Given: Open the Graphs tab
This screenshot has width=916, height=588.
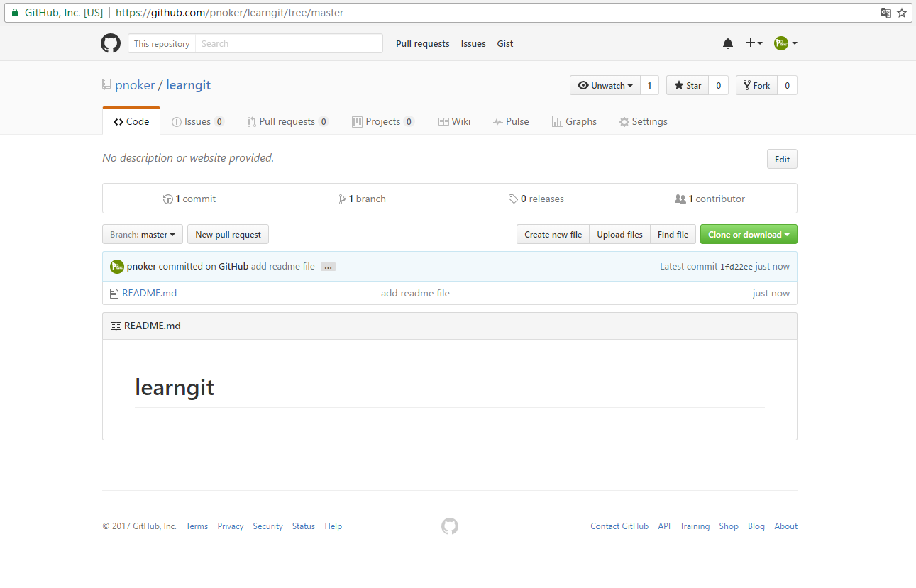Looking at the screenshot, I should pos(574,121).
